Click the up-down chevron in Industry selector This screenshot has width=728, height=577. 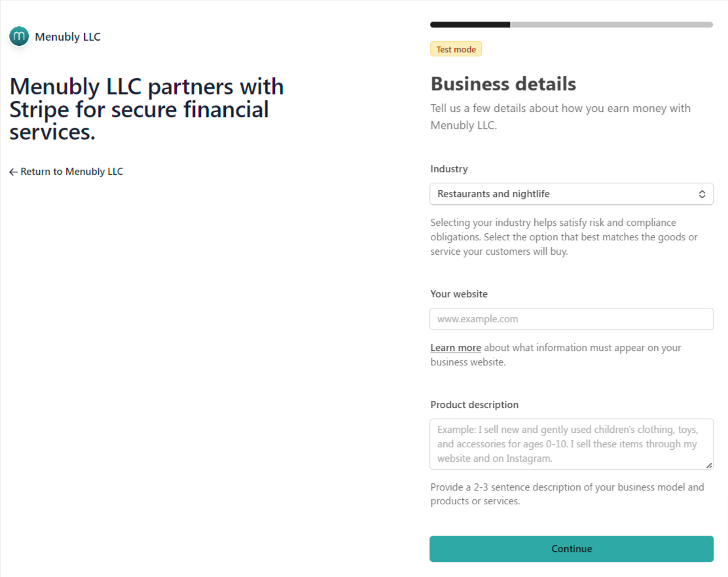click(x=702, y=194)
